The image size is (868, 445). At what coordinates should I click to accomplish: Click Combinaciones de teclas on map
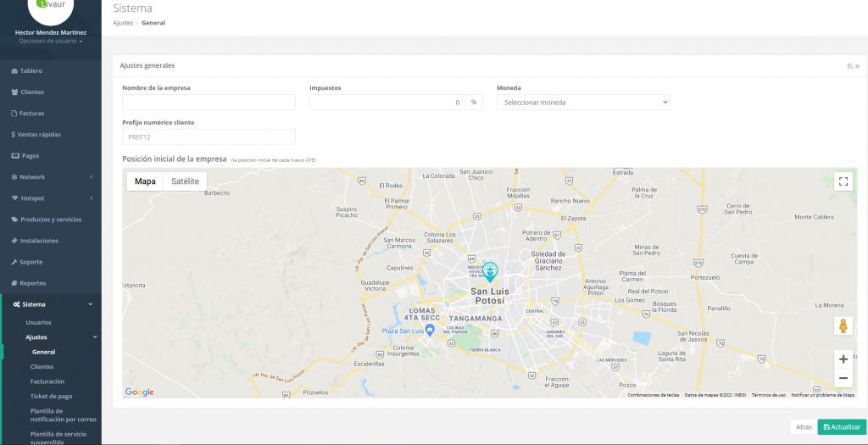tap(654, 395)
